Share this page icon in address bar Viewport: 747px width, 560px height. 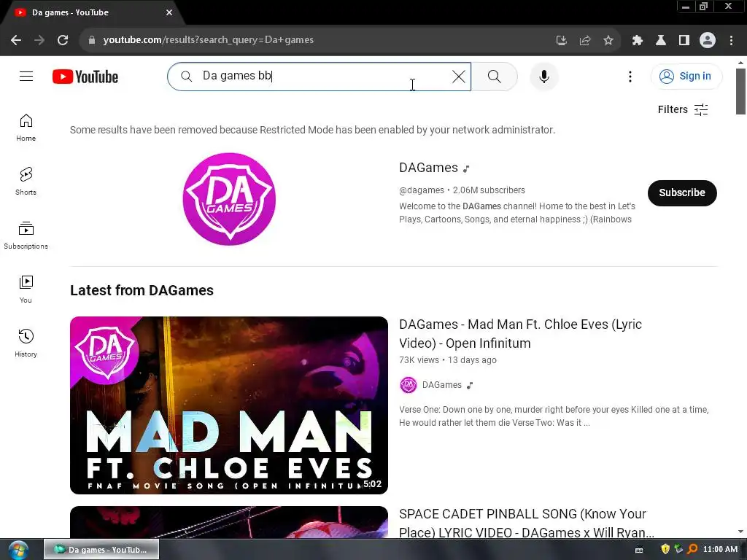(x=584, y=40)
